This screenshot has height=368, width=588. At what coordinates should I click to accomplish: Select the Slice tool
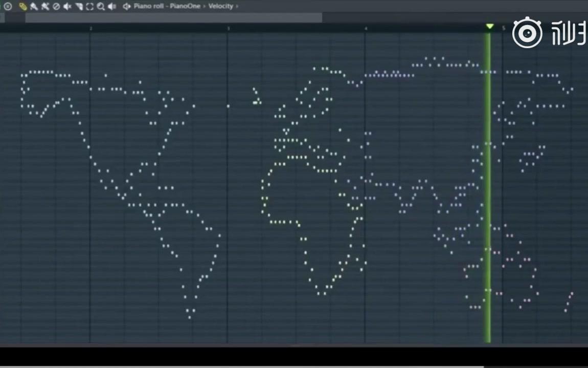point(79,6)
